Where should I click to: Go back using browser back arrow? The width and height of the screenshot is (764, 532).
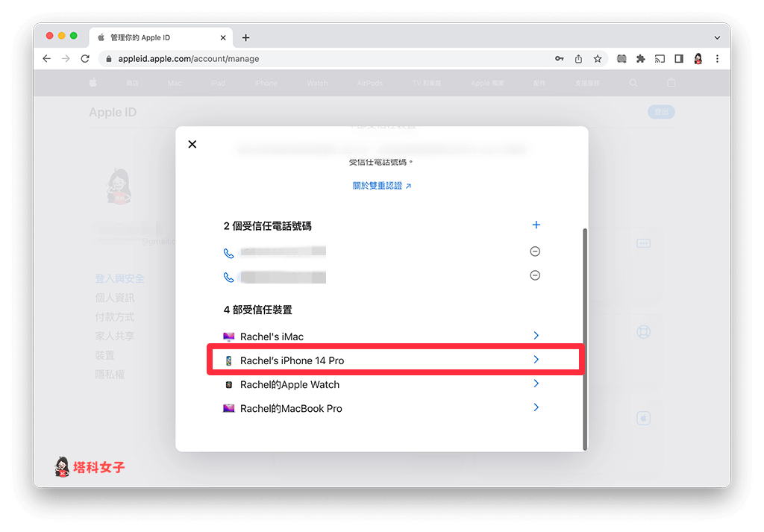pyautogui.click(x=46, y=59)
